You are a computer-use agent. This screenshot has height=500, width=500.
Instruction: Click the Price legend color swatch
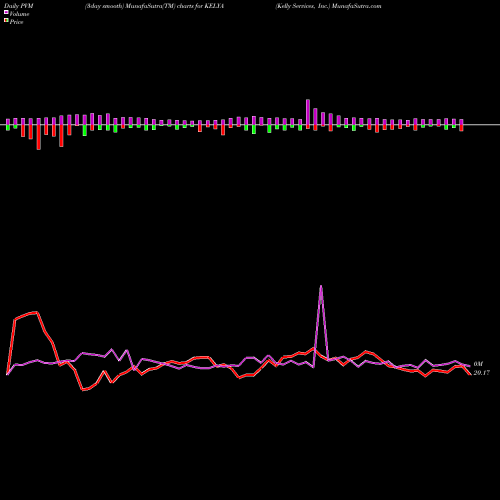point(6,21)
